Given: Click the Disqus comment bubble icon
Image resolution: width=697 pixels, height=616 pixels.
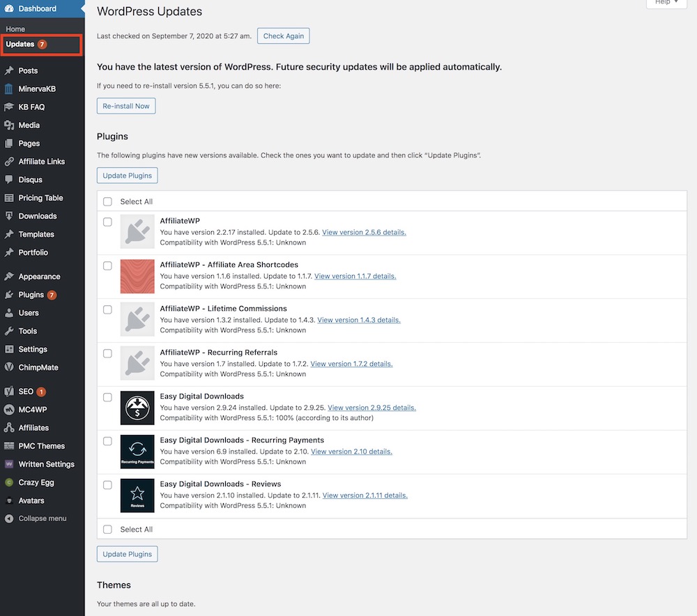Looking at the screenshot, I should pos(9,180).
